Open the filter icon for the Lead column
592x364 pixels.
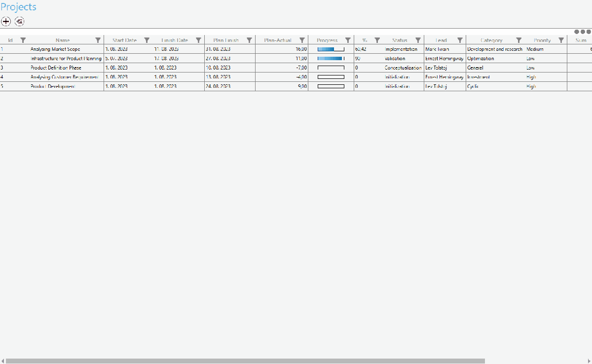pos(460,40)
